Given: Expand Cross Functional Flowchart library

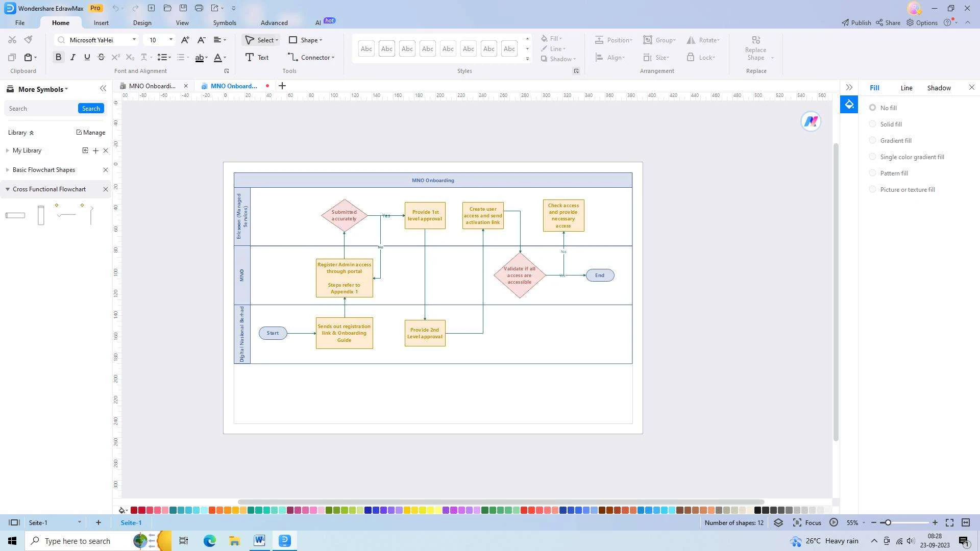Looking at the screenshot, I should (6, 188).
